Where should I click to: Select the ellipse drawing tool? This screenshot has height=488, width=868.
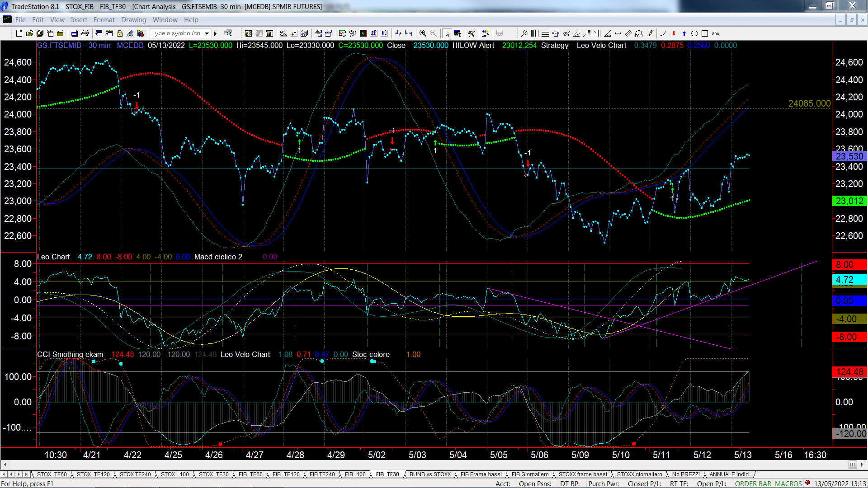click(x=694, y=33)
